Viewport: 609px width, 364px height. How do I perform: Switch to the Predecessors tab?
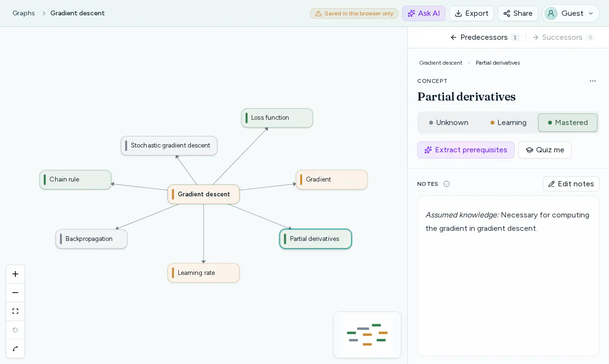coord(485,37)
